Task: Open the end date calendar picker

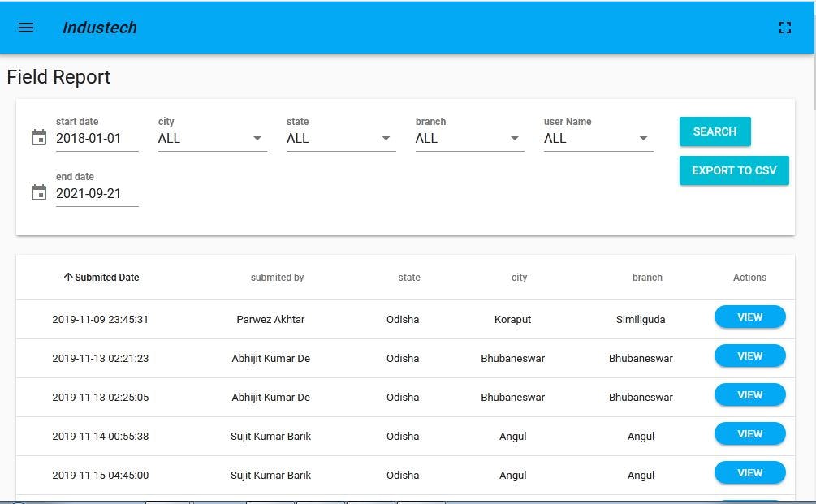Action: tap(38, 192)
